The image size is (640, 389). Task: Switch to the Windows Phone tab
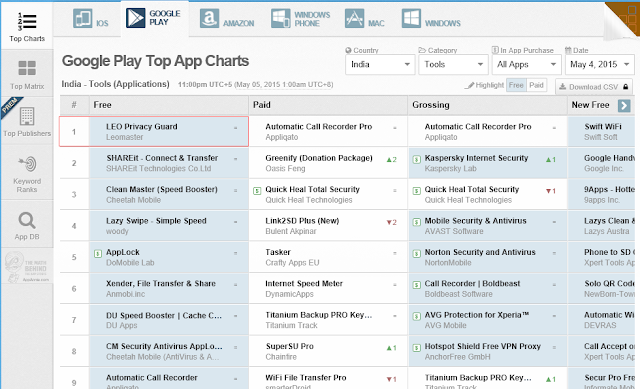tap(301, 19)
